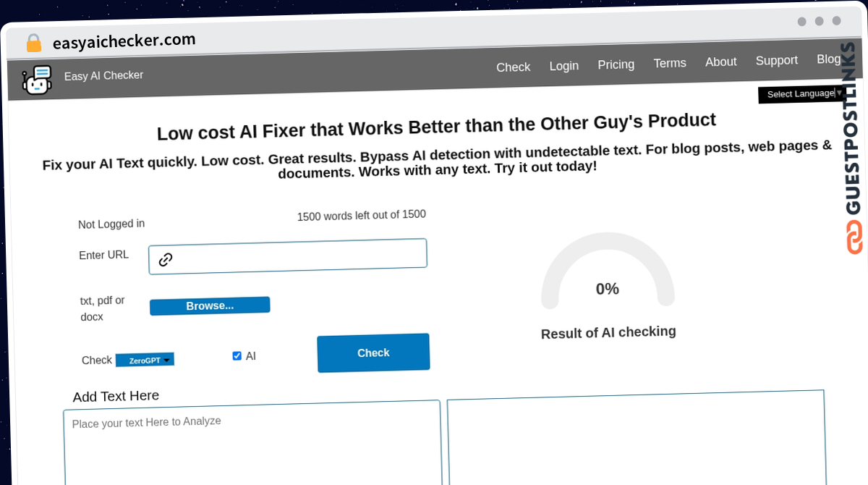The height and width of the screenshot is (485, 868).
Task: Click the Browse... file button
Action: 210,305
